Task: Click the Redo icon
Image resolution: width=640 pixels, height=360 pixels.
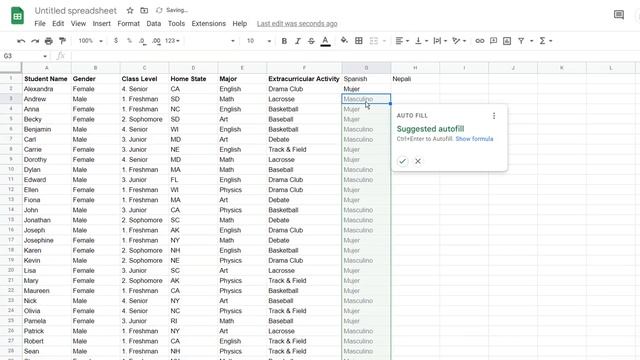Action: [35, 41]
